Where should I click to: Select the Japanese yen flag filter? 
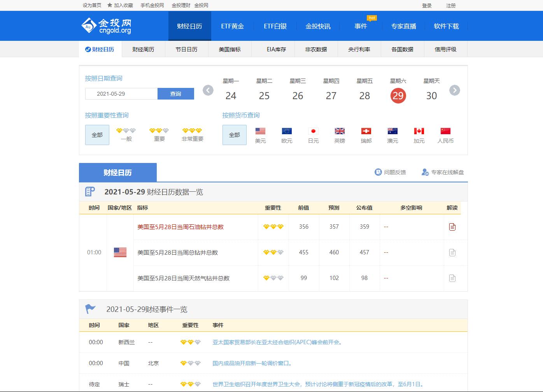313,131
